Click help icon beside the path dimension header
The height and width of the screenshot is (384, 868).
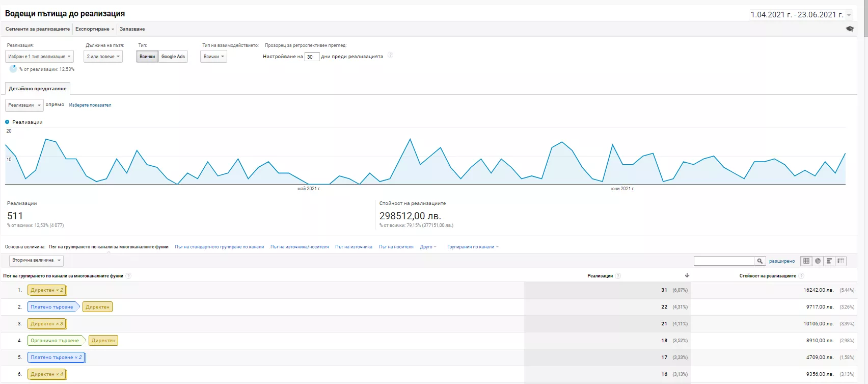coord(128,276)
